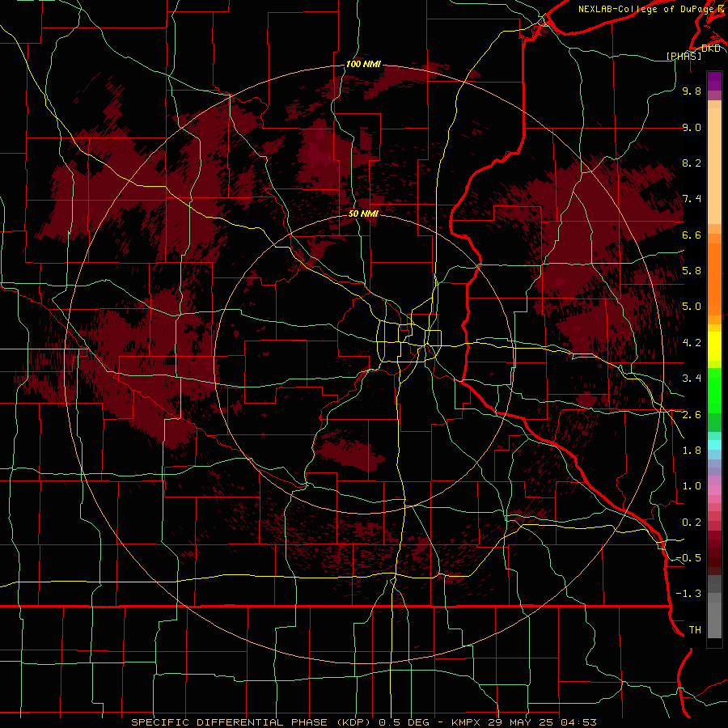The image size is (728, 728).
Task: Click the -1.3 value on the color scale
Action: coord(688,594)
